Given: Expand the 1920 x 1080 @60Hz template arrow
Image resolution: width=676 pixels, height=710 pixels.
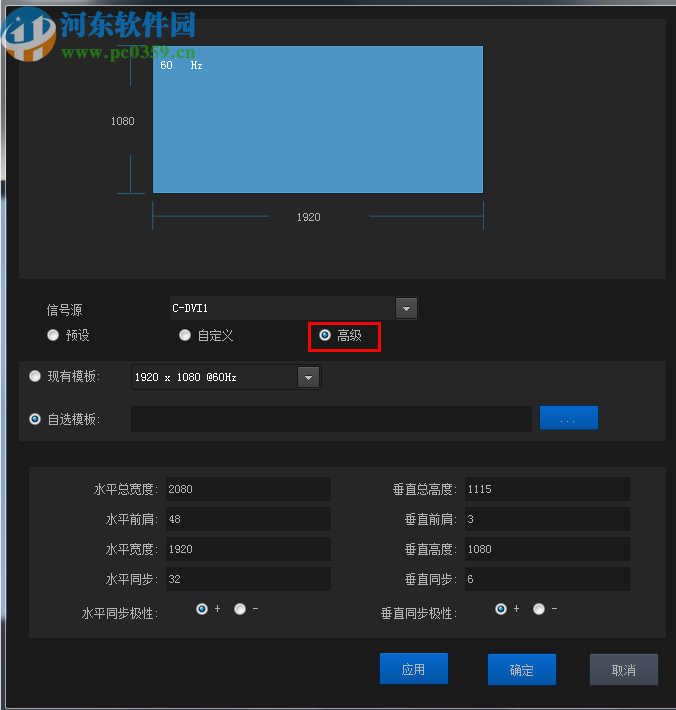Looking at the screenshot, I should [x=308, y=377].
